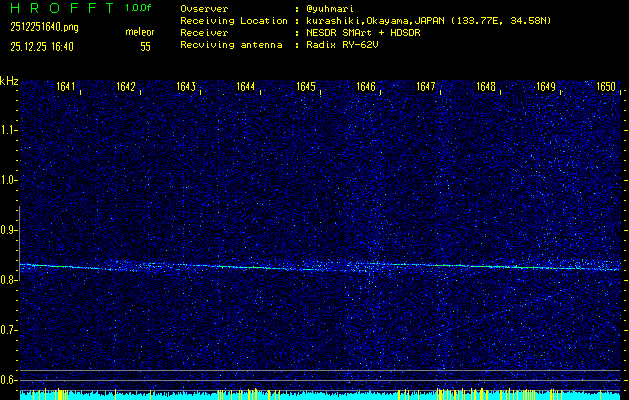
Task: Select the 25.12.25 16:40 timestamp
Action: 48,46
